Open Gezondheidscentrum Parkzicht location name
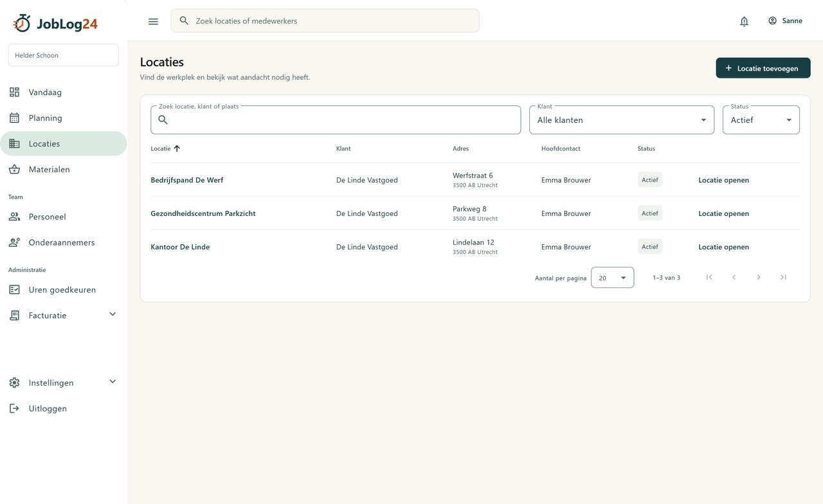The height and width of the screenshot is (504, 823). pyautogui.click(x=203, y=213)
